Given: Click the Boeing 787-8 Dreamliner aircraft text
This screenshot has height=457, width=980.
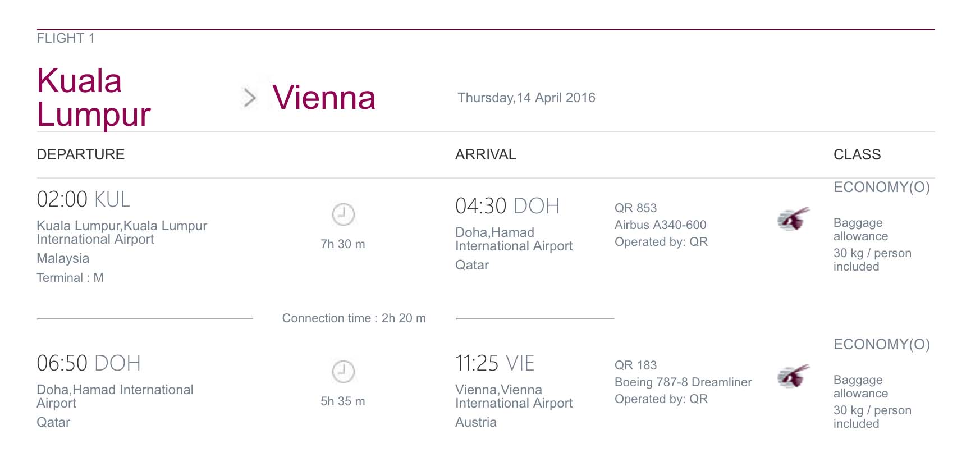Looking at the screenshot, I should point(683,382).
